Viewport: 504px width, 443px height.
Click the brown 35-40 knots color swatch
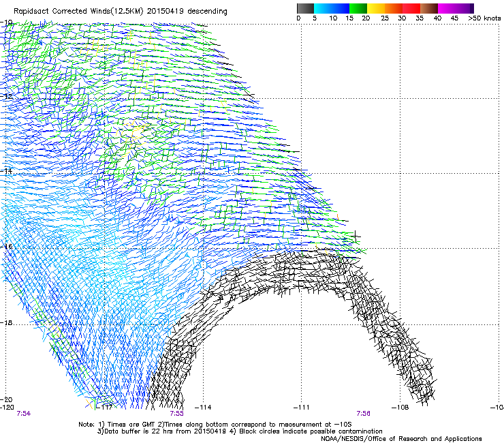[429, 8]
